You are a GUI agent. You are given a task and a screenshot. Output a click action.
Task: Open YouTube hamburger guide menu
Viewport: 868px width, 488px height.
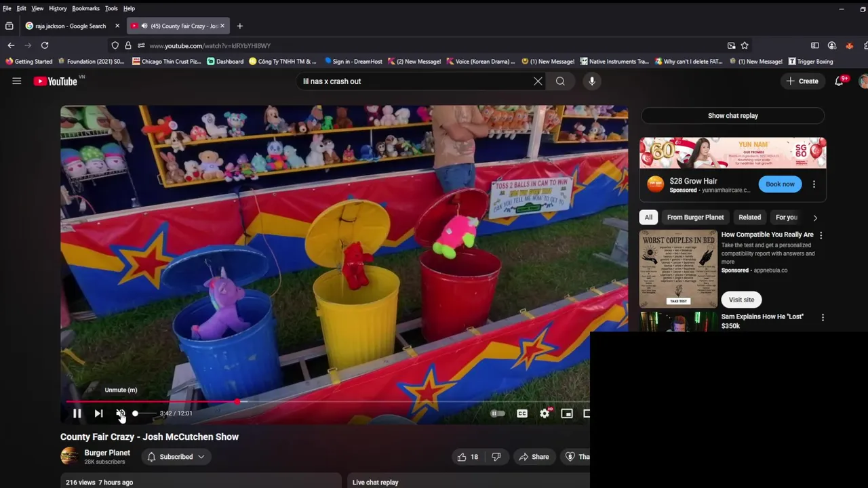tap(17, 81)
